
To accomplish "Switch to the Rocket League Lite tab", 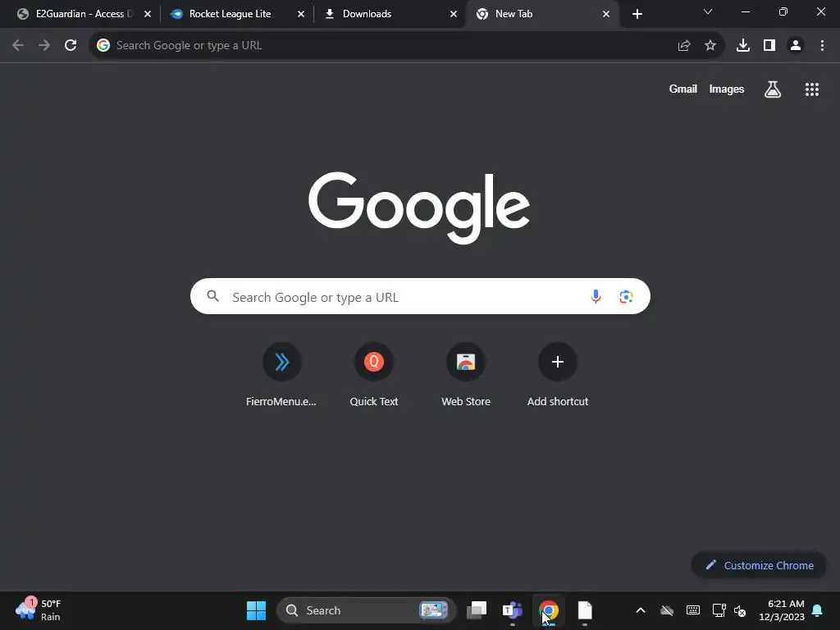I will coord(231,14).
